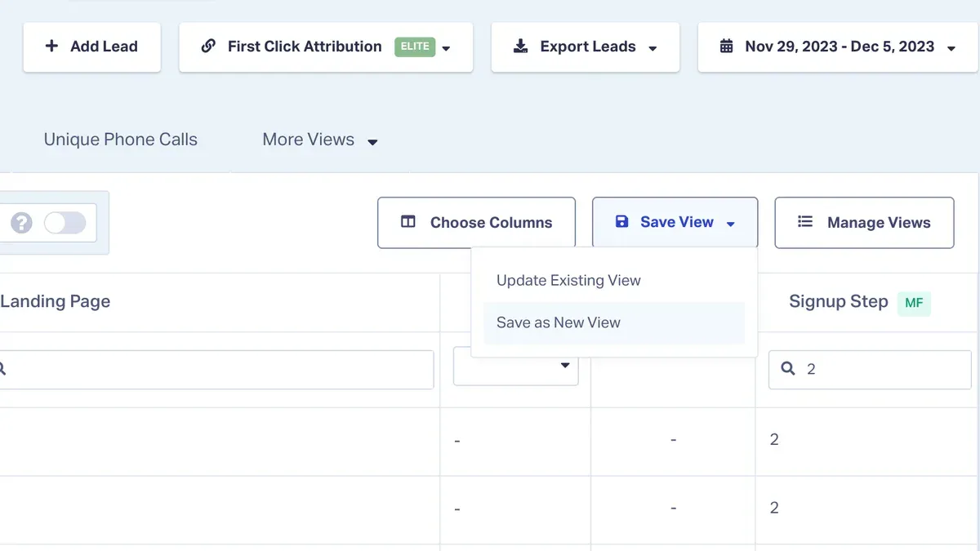The image size is (980, 551).
Task: Click the calendar icon next to date range
Action: click(726, 47)
